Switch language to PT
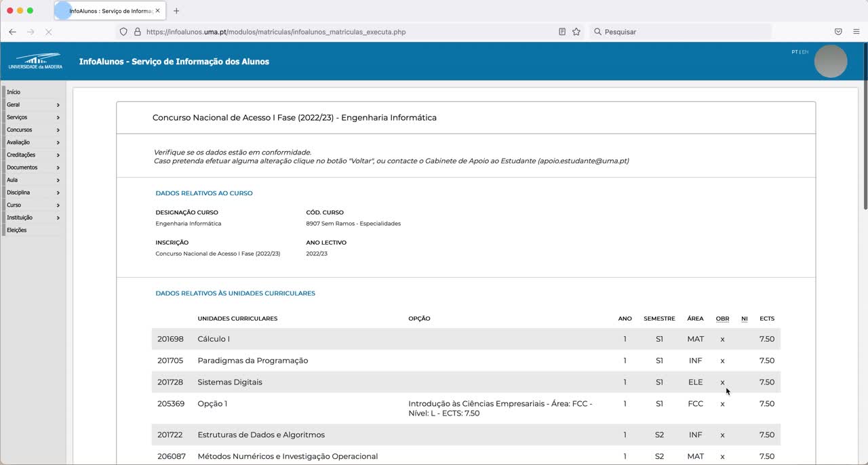Viewport: 868px width, 465px height. 794,52
